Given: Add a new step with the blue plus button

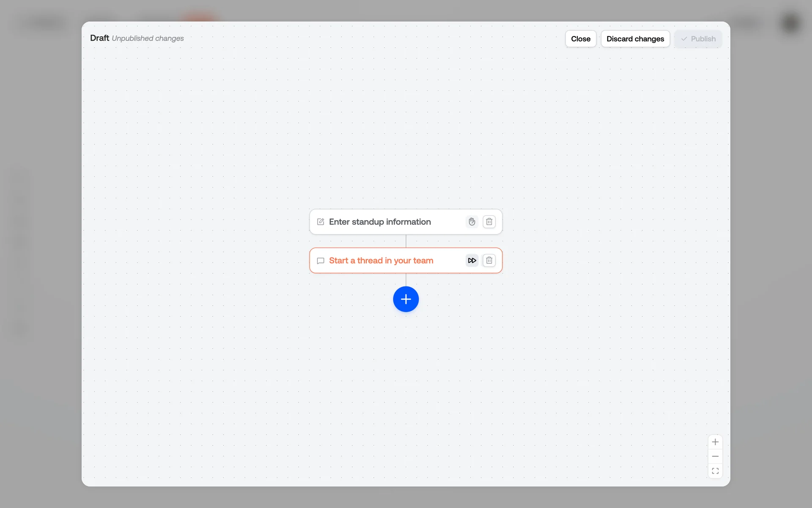Looking at the screenshot, I should coord(406,299).
